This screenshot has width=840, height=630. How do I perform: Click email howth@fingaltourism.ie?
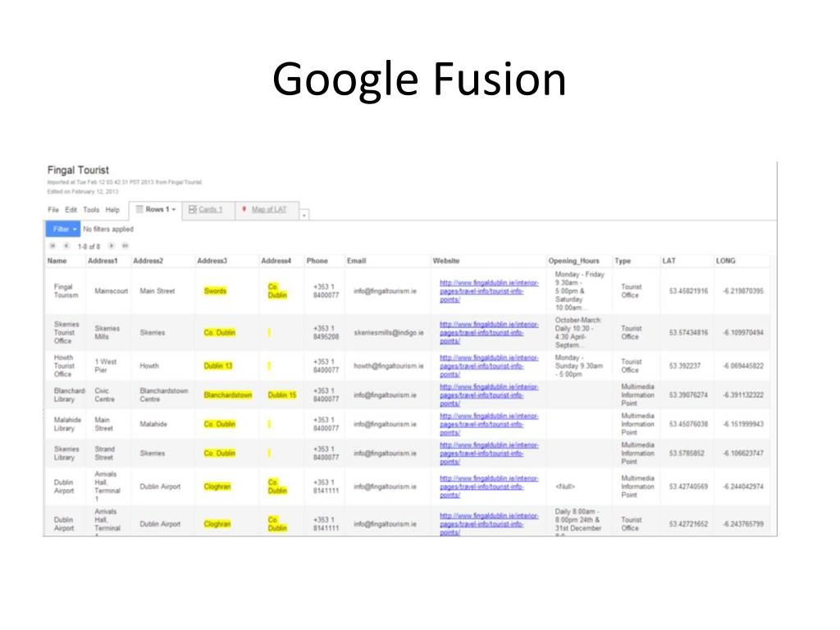coord(388,366)
